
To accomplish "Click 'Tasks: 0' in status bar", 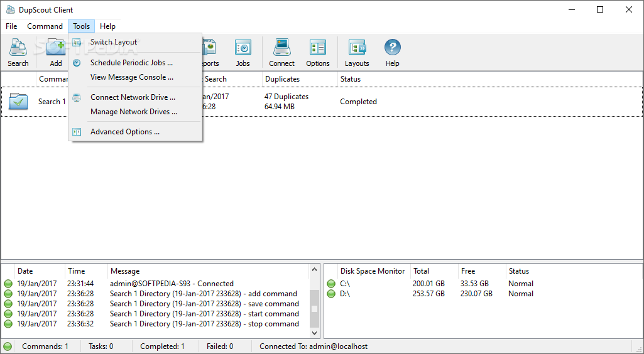I will pyautogui.click(x=101, y=346).
